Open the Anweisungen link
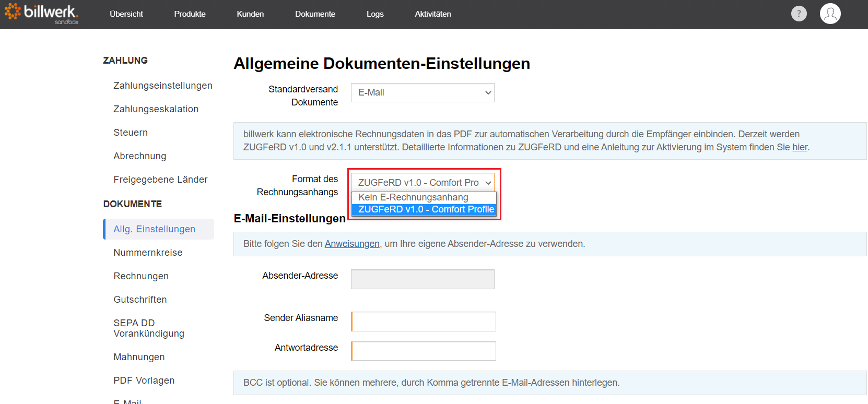 tap(352, 244)
